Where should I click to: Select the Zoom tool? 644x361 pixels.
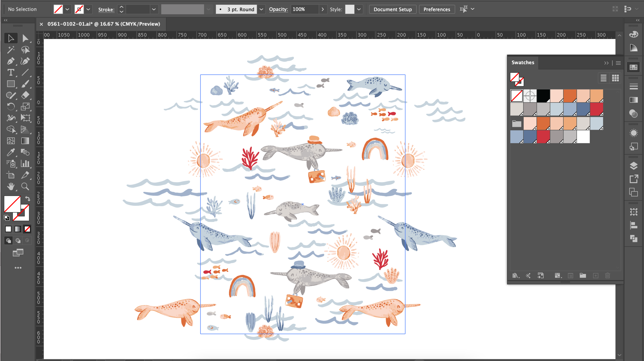pos(25,186)
